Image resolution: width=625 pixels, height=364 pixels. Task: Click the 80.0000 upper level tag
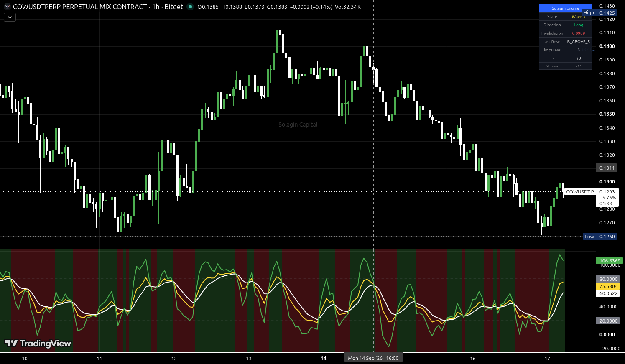tap(608, 279)
